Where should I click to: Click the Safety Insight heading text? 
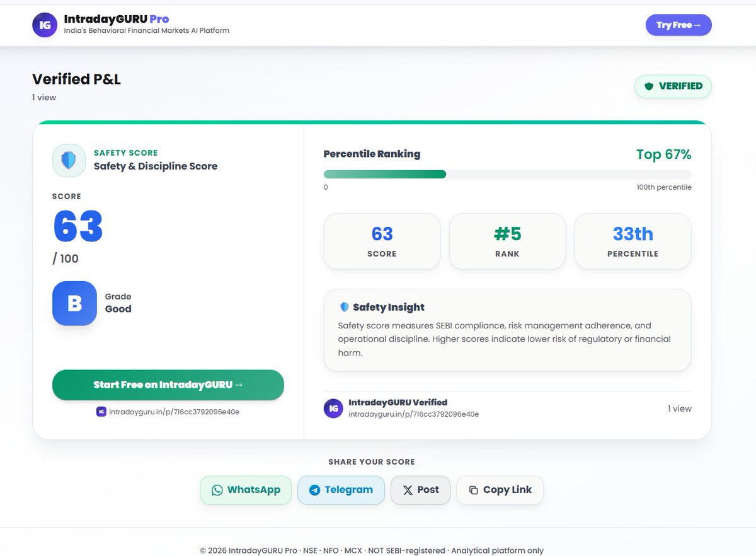389,307
